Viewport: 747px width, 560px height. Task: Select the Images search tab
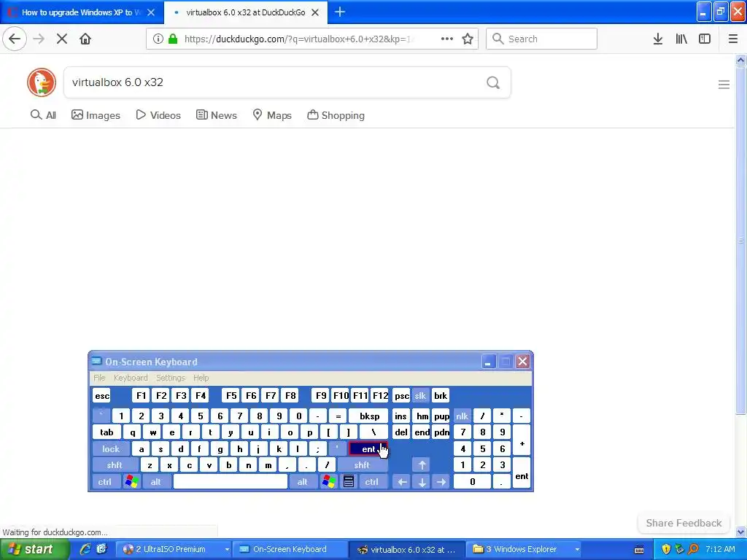click(x=96, y=115)
